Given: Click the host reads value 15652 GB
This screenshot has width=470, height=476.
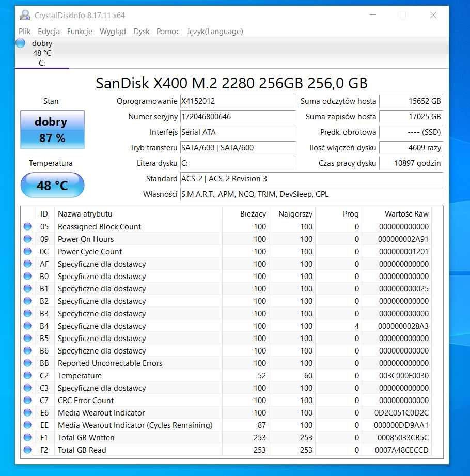Looking at the screenshot, I should coord(411,101).
